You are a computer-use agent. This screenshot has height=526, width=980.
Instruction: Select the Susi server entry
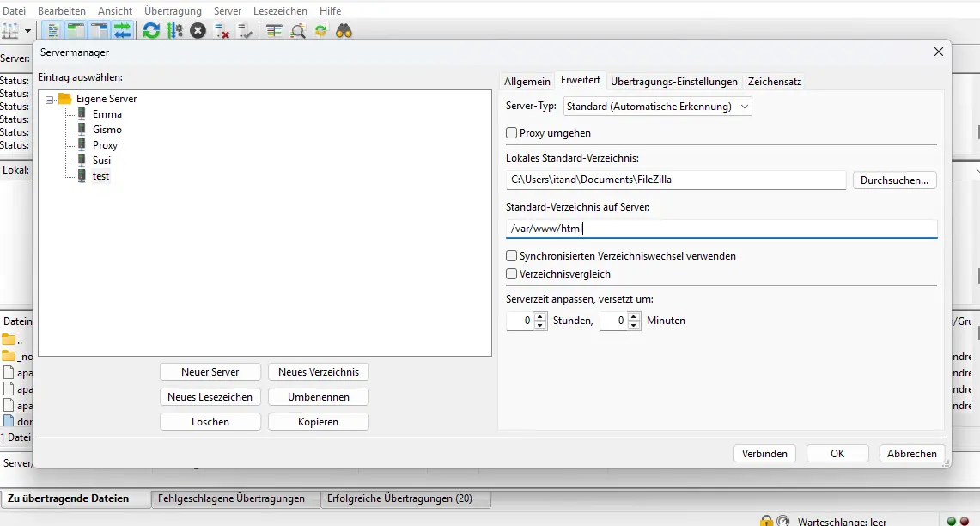[101, 161]
